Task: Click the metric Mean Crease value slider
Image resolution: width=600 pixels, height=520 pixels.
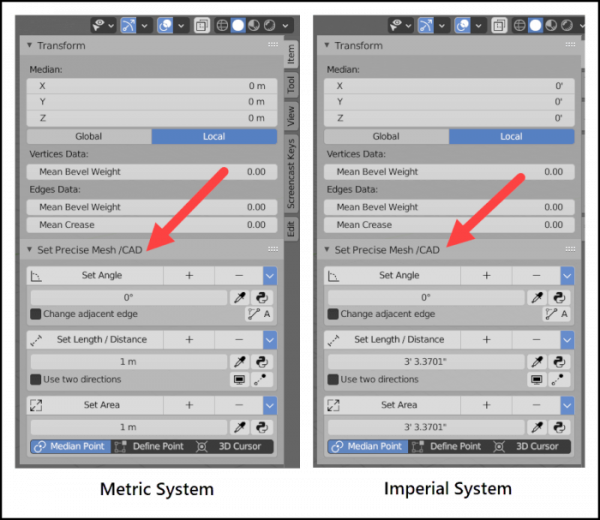Action: (152, 225)
